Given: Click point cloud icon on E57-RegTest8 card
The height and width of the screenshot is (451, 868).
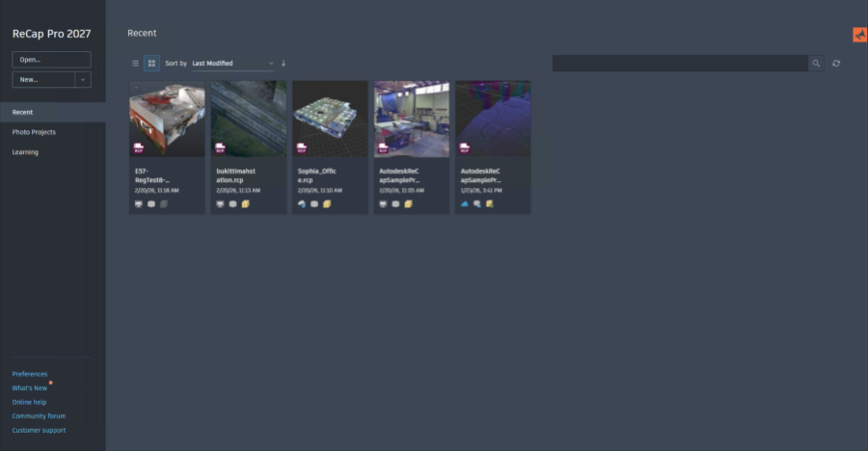Looking at the screenshot, I should pos(151,204).
